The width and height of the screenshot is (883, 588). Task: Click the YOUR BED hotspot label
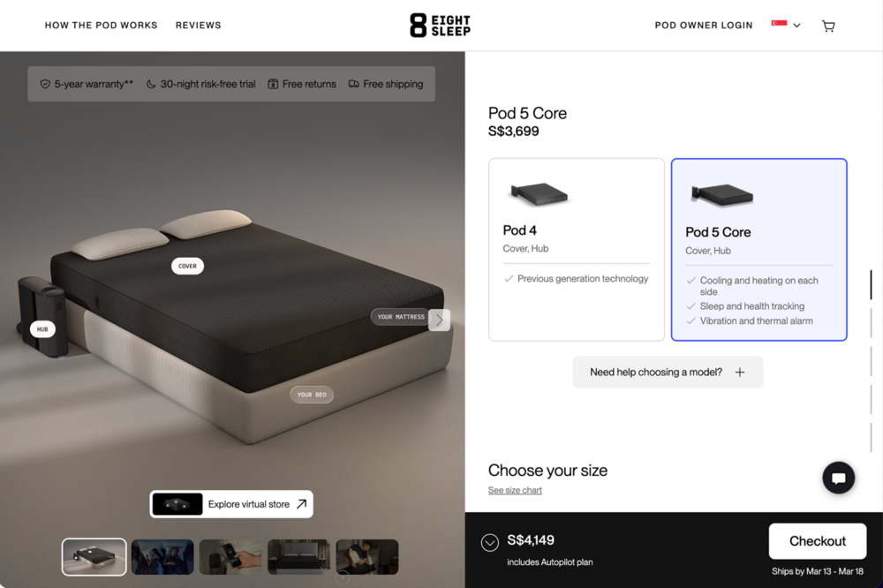[312, 395]
